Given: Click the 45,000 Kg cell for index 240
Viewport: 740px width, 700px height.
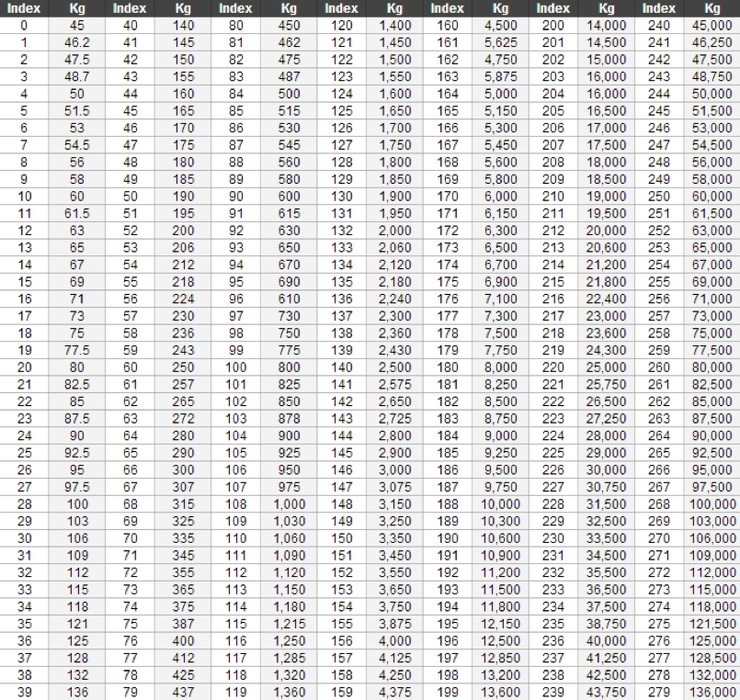Looking at the screenshot, I should coord(713,26).
